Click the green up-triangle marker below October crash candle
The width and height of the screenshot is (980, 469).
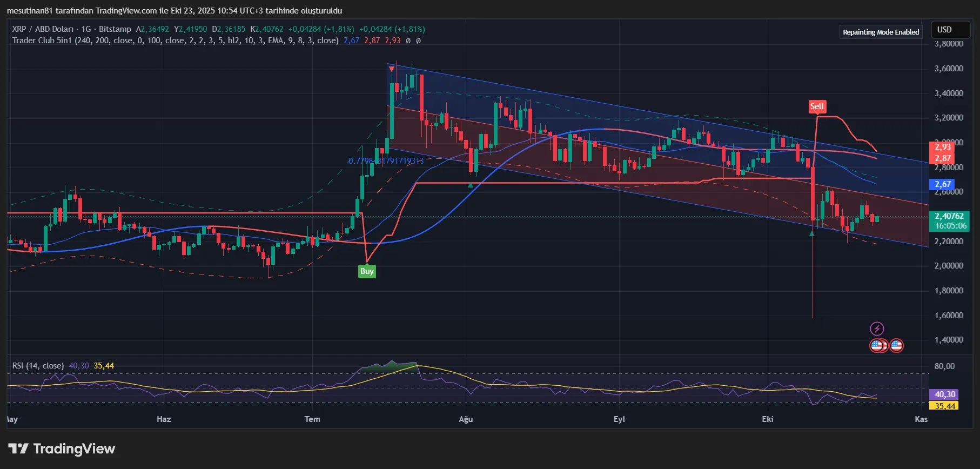[x=811, y=233]
